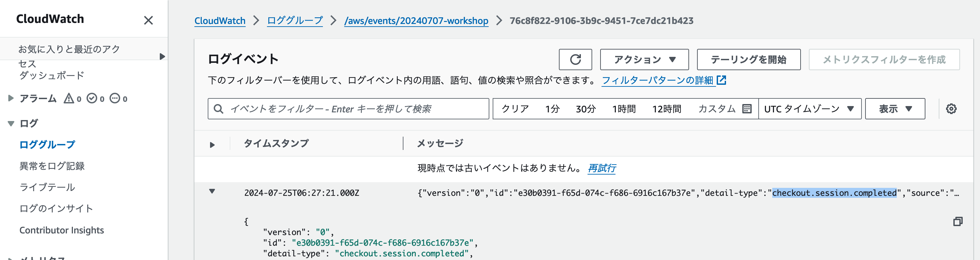Viewport: 980px width, 260px height.
Task: Open 異常をログ記録 in the sidebar
Action: coord(52,166)
